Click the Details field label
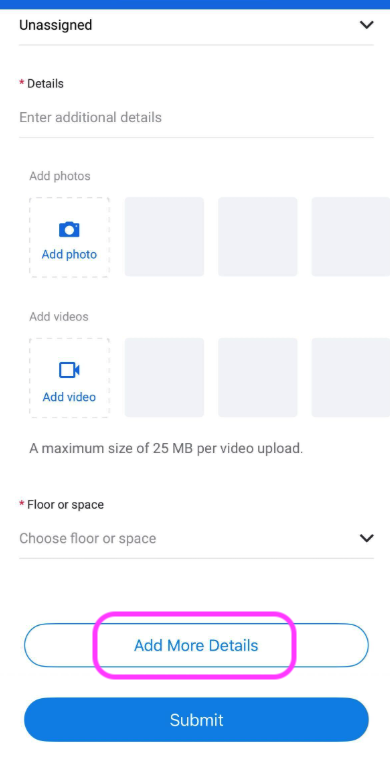 (x=45, y=83)
